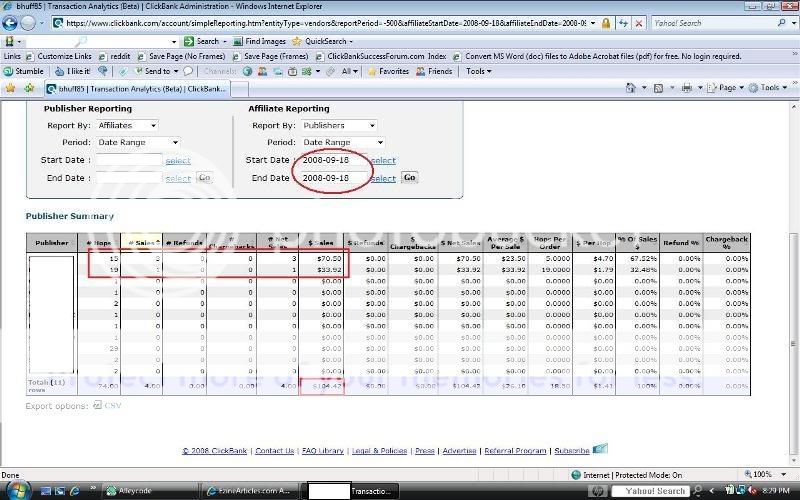Image resolution: width=800 pixels, height=500 pixels.
Task: Click the Publisher Start Date input field
Action: click(129, 160)
